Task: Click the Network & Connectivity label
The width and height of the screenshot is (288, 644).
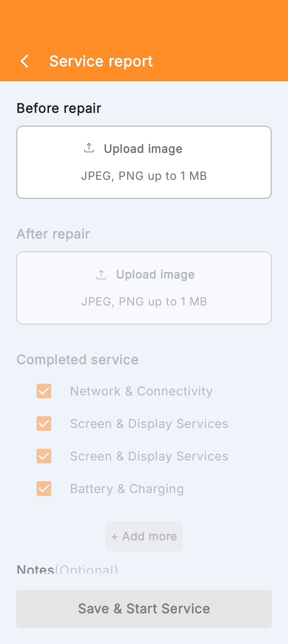Action: (x=141, y=391)
